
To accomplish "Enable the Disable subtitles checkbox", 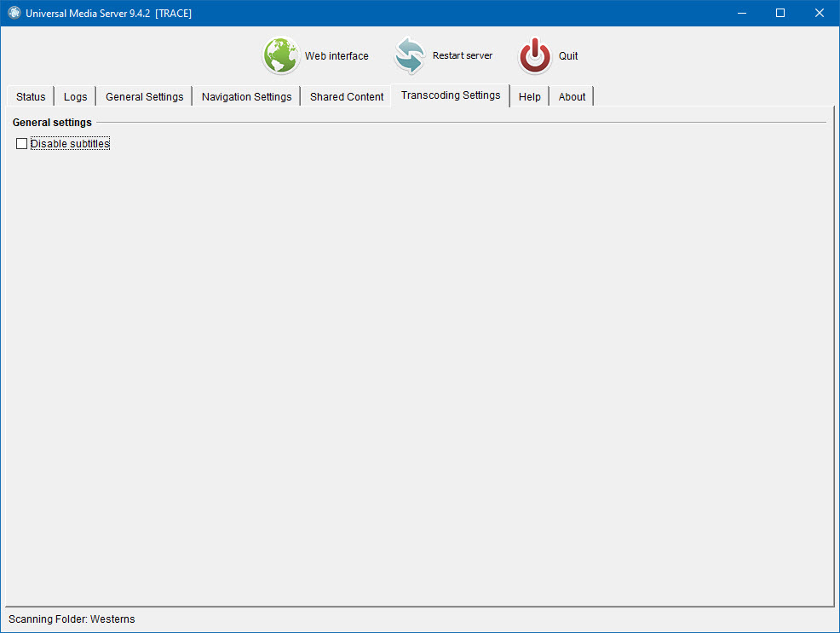I will (21, 143).
